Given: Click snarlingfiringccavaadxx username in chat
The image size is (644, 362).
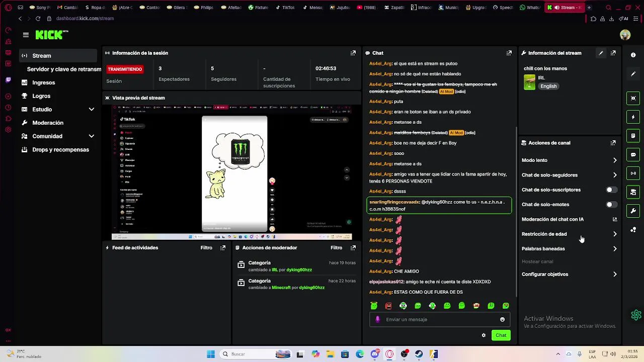Looking at the screenshot, I should click(x=394, y=202).
